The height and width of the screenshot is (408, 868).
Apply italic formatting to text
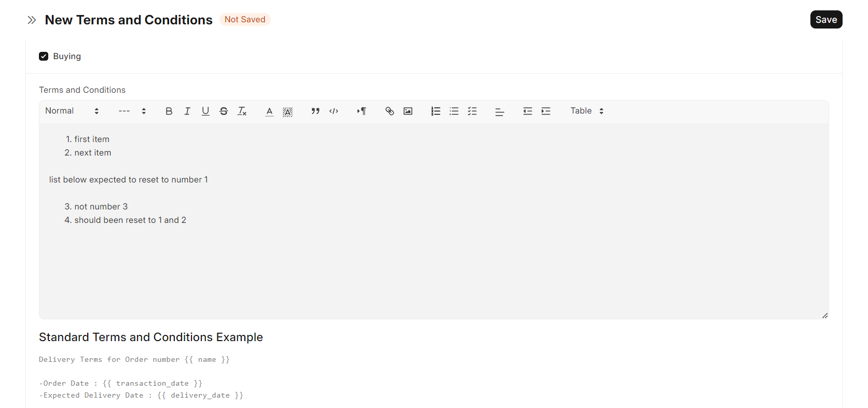(x=187, y=111)
